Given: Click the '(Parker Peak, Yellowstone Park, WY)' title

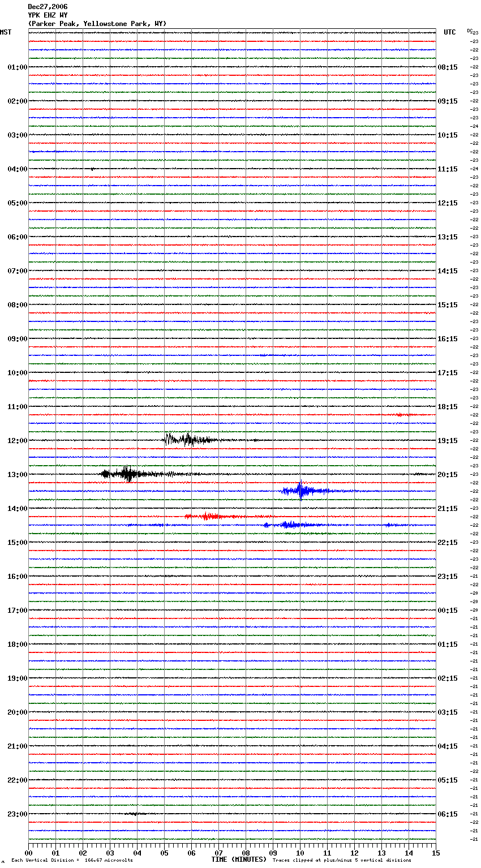Looking at the screenshot, I should (97, 24).
